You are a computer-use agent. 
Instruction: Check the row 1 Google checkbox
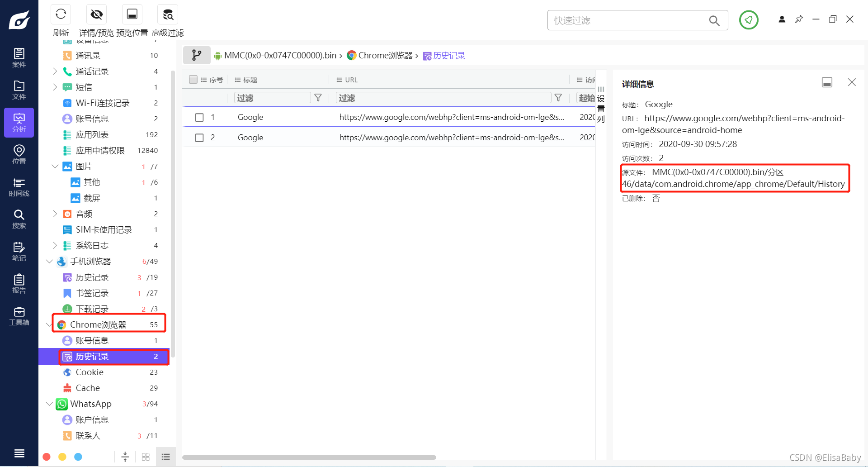coord(199,117)
